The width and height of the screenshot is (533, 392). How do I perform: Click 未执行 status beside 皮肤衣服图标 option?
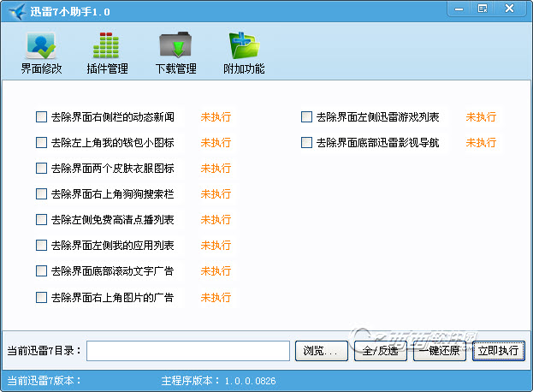216,169
